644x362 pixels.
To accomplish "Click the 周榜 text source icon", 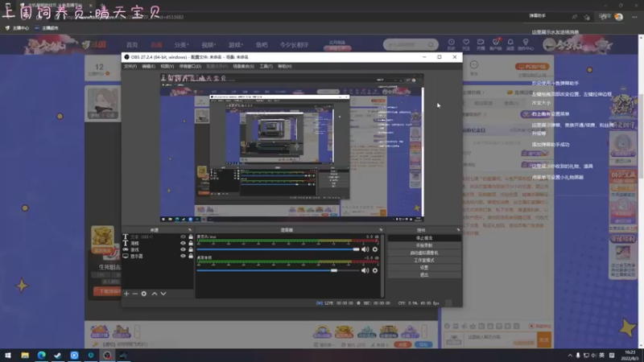I will coord(126,243).
